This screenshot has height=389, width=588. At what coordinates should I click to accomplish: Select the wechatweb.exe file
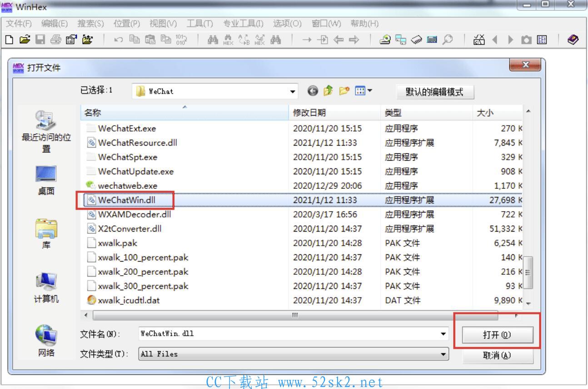pos(127,186)
